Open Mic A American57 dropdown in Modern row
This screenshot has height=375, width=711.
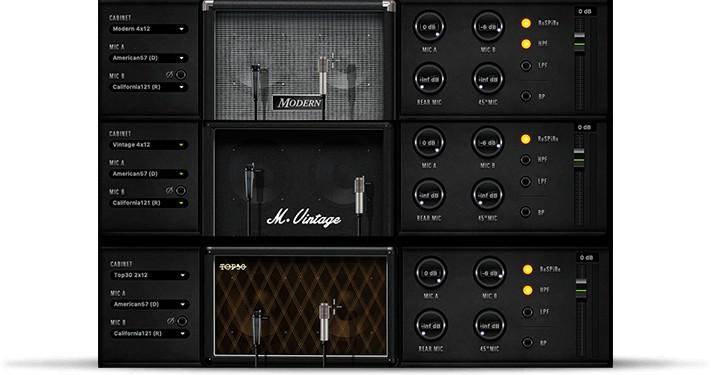(x=148, y=58)
